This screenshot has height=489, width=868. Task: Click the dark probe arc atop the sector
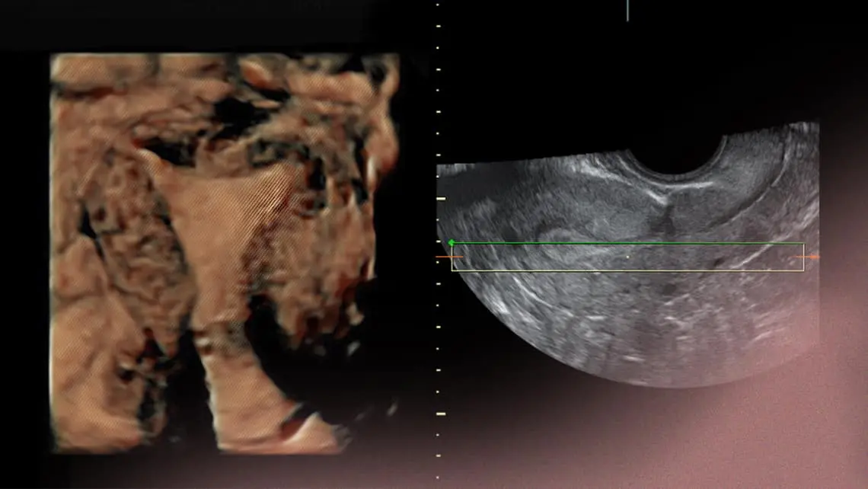(x=672, y=155)
